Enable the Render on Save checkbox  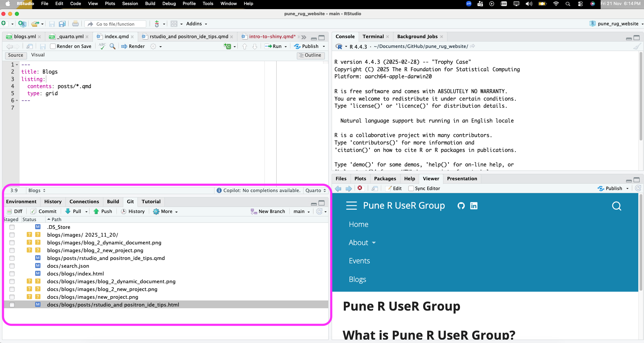(x=53, y=46)
